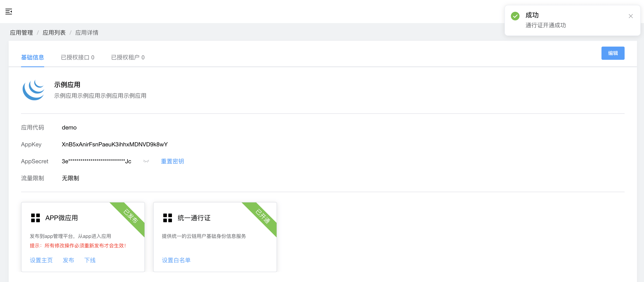644x282 pixels.
Task: Click the 下线 link
Action: (x=90, y=260)
